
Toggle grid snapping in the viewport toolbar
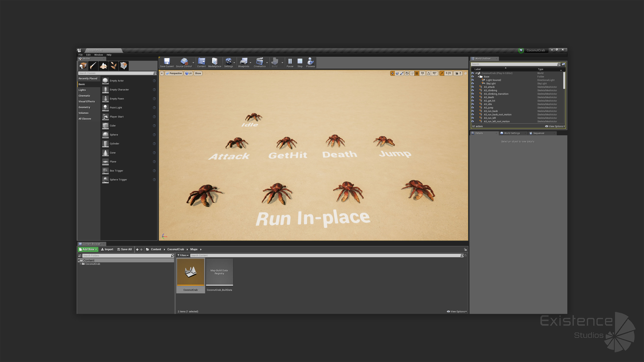coord(417,73)
